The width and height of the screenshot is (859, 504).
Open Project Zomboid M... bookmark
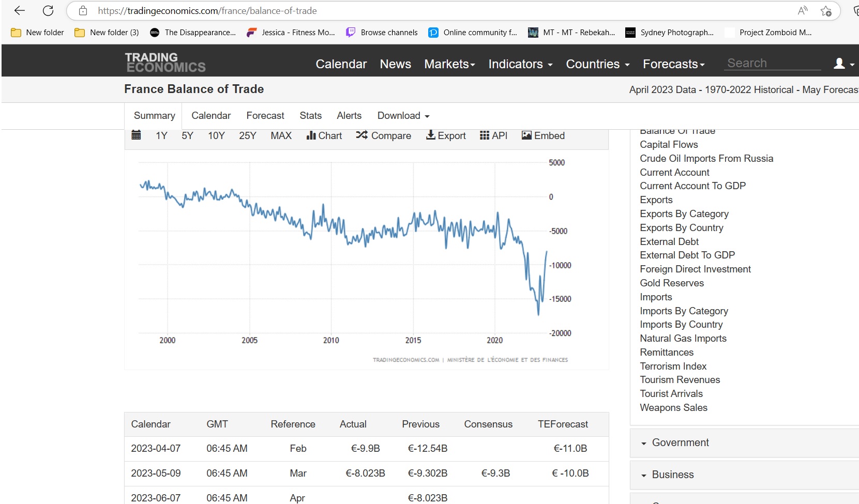pyautogui.click(x=768, y=32)
